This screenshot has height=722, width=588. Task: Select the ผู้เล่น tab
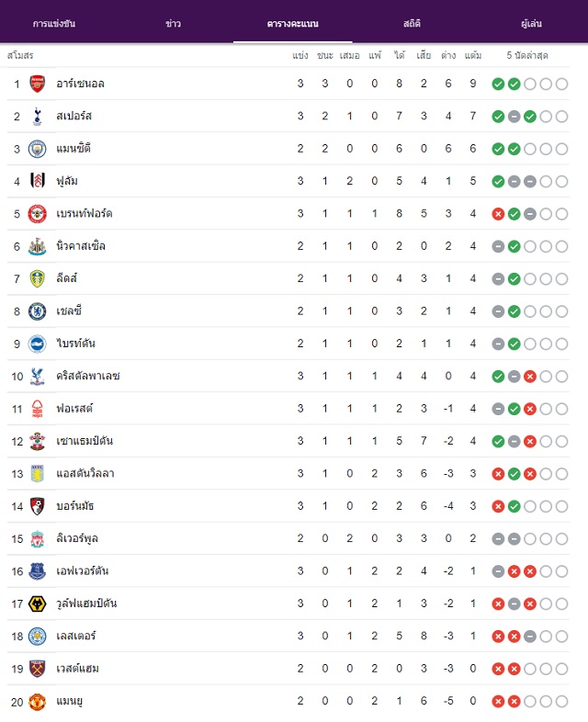(x=531, y=24)
